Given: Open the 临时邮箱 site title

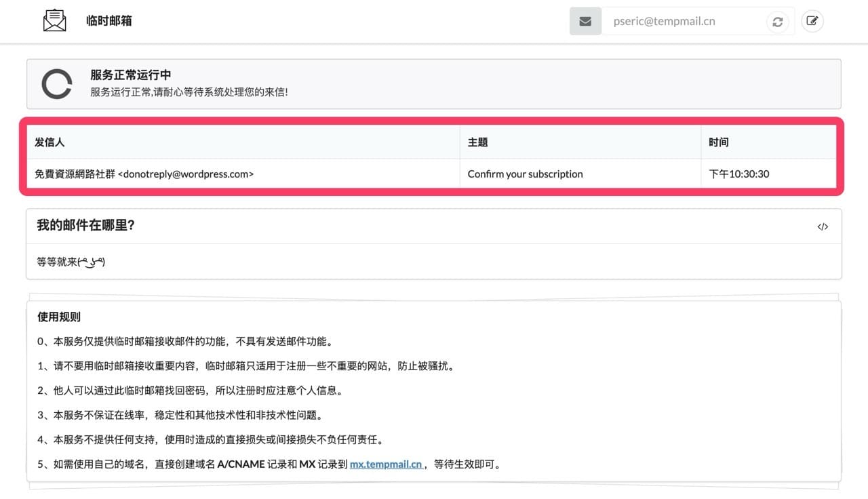Looking at the screenshot, I should (x=109, y=21).
